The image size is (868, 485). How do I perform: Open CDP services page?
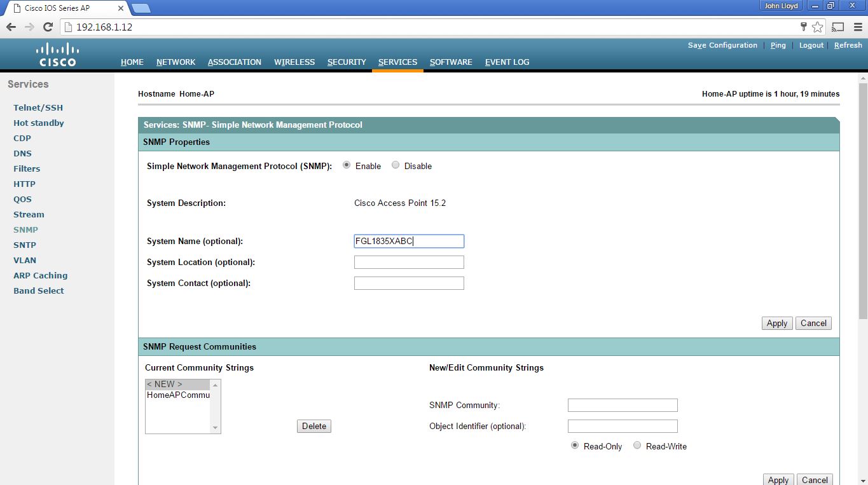[22, 138]
